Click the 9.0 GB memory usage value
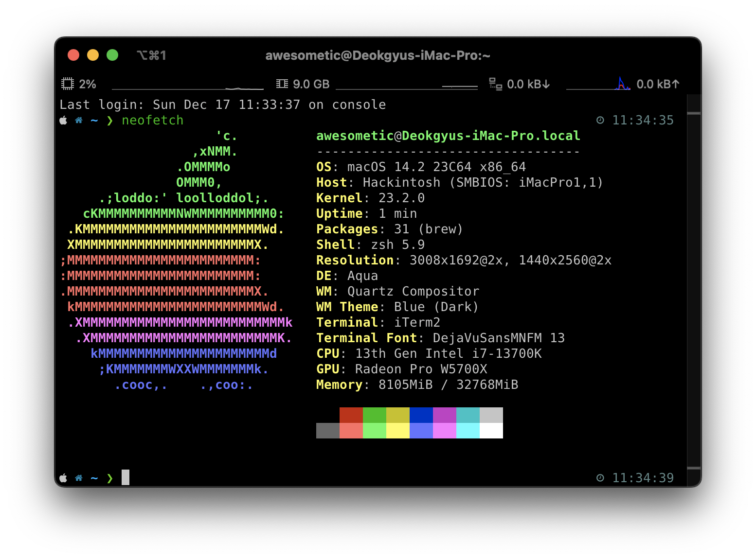The width and height of the screenshot is (756, 559). pos(311,84)
